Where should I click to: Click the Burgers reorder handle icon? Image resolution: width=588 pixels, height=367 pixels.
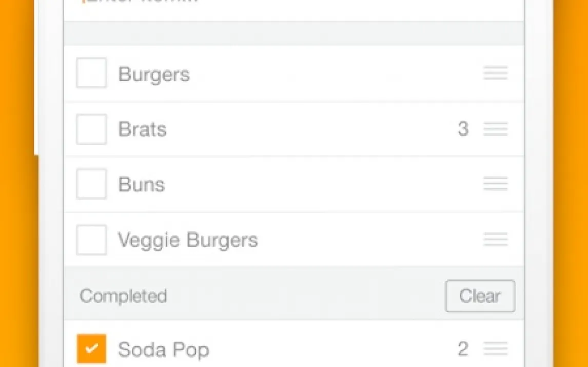click(x=495, y=73)
